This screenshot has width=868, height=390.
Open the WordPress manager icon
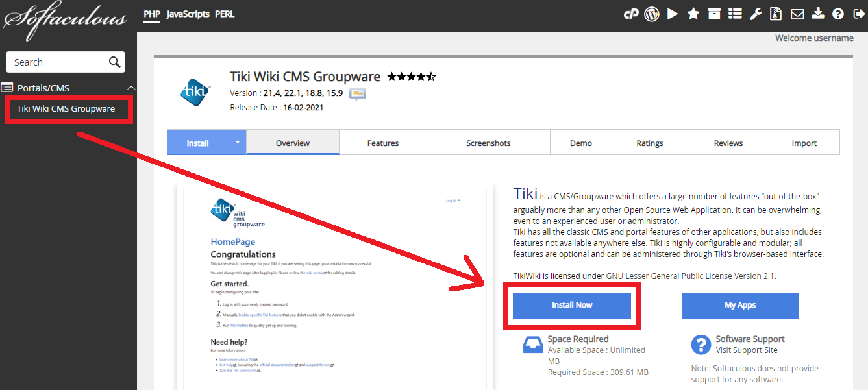click(652, 14)
